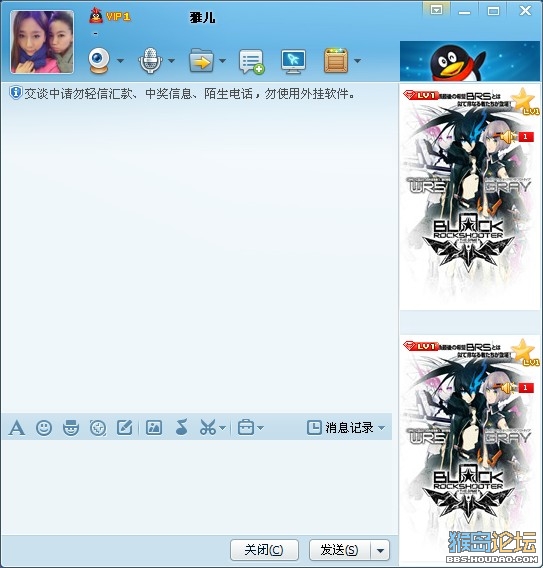Create a discussion group with chat-plus icon
Screen dimensions: 543x568
pyautogui.click(x=251, y=62)
